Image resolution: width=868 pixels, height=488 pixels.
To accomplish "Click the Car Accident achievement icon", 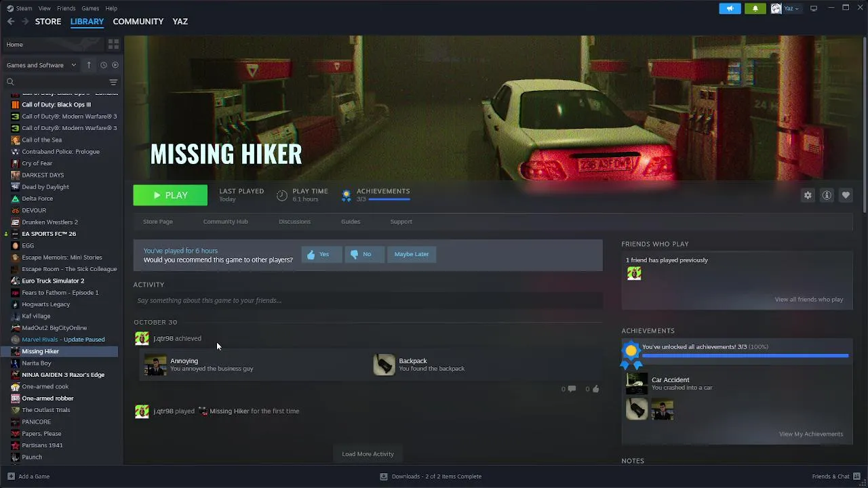I will click(637, 384).
